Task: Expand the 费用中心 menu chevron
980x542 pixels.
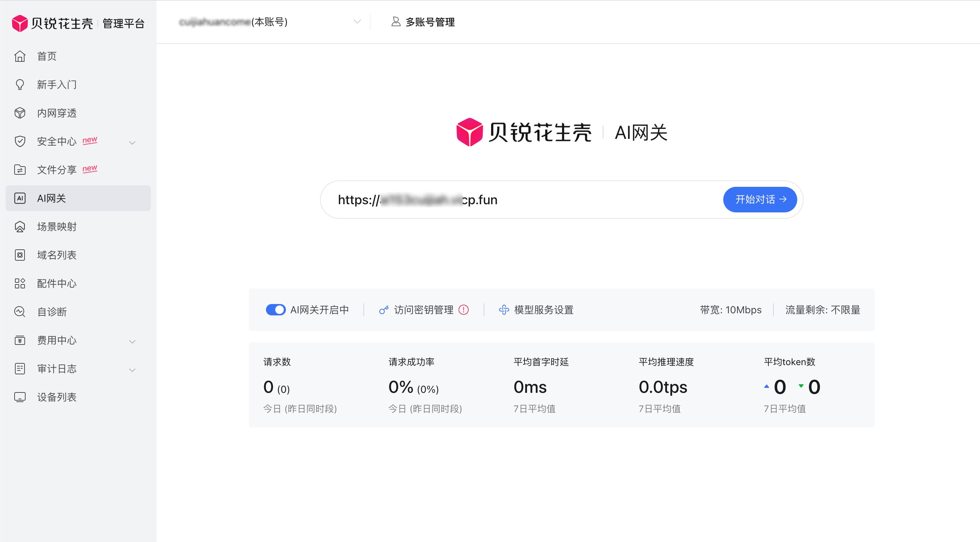Action: [132, 342]
